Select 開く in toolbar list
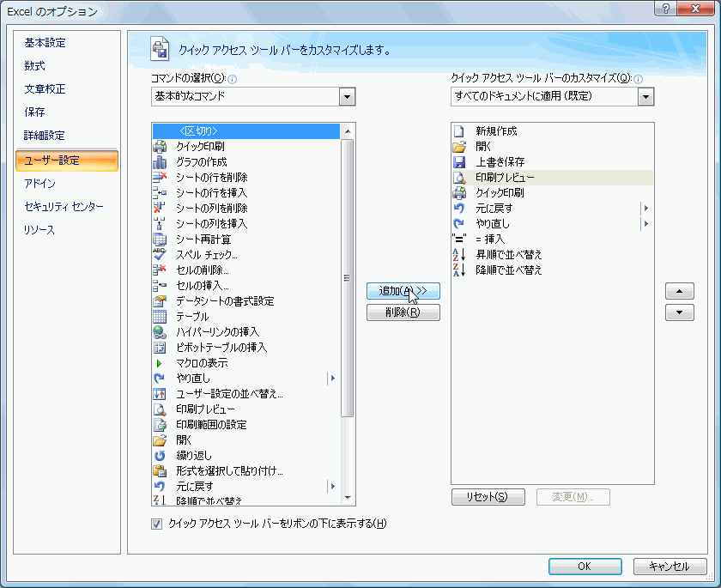The width and height of the screenshot is (721, 588). (552, 147)
